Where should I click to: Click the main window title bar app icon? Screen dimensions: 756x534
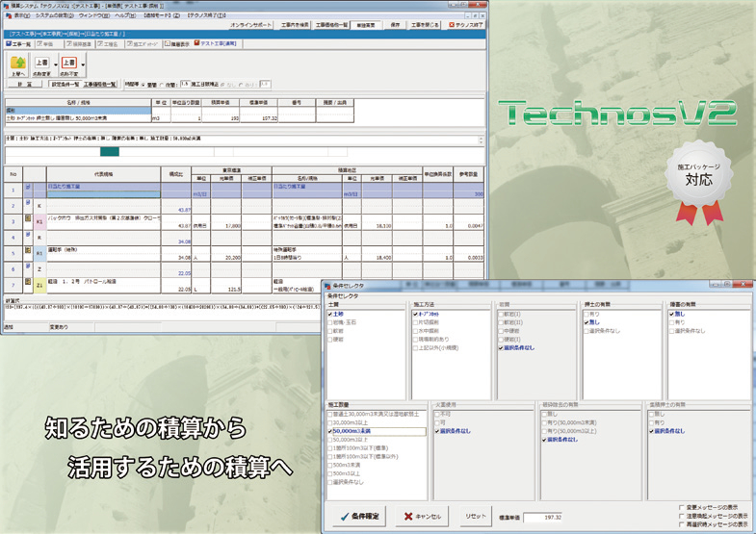[x=6, y=5]
